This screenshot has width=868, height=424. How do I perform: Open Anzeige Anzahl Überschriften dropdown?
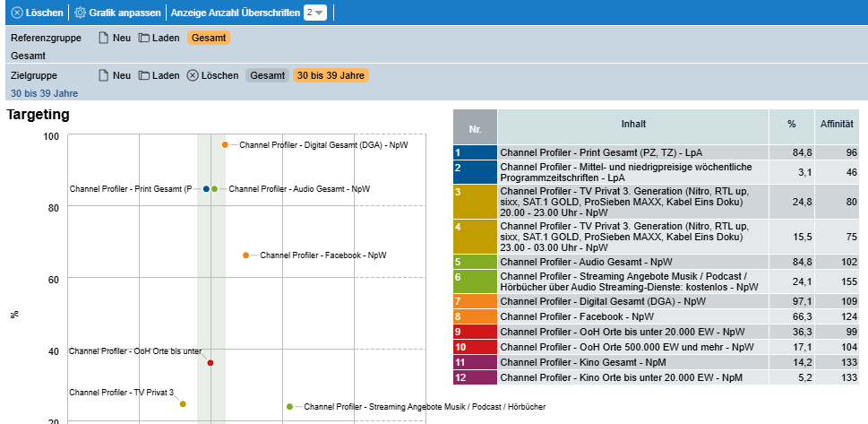(x=315, y=13)
